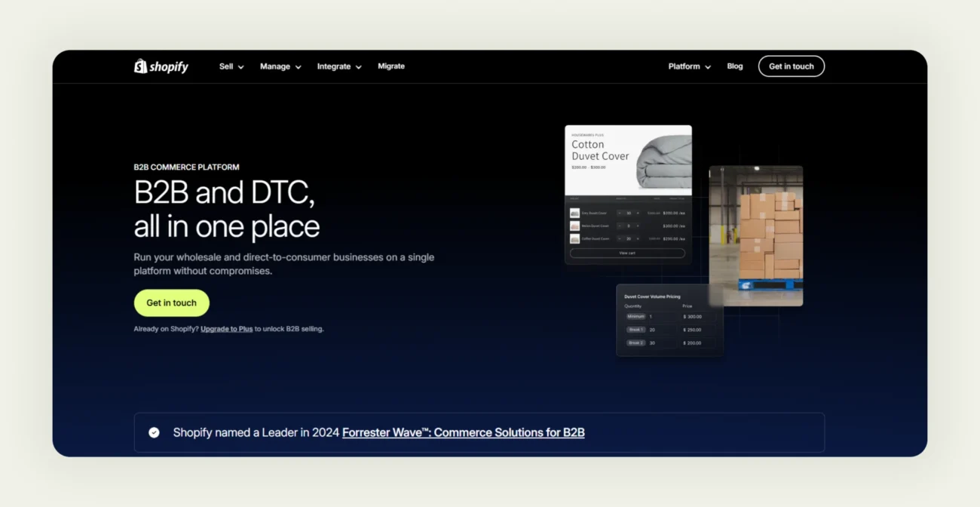Click plus next to Melon Duvet Cover
Screen dimensions: 980x507
click(x=638, y=226)
